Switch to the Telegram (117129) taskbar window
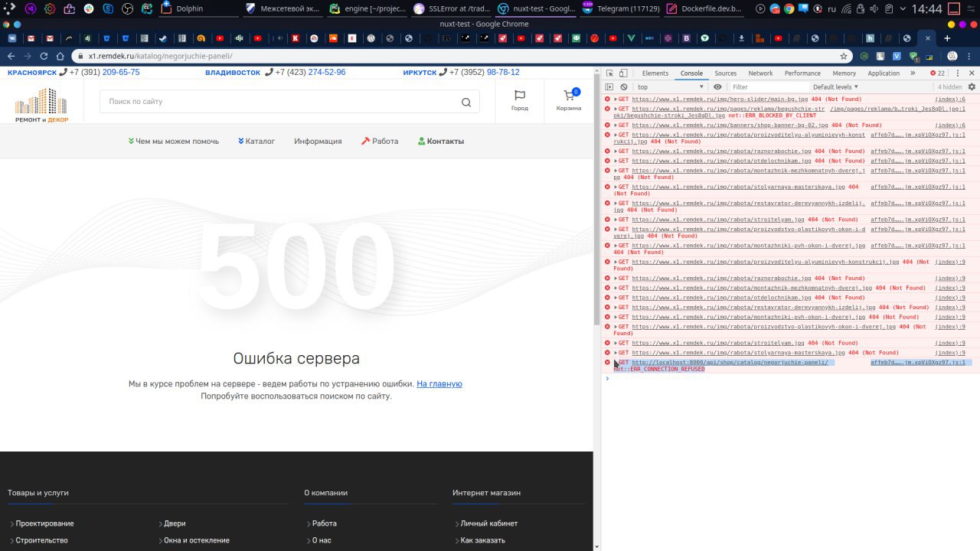This screenshot has width=980, height=551. (619, 9)
